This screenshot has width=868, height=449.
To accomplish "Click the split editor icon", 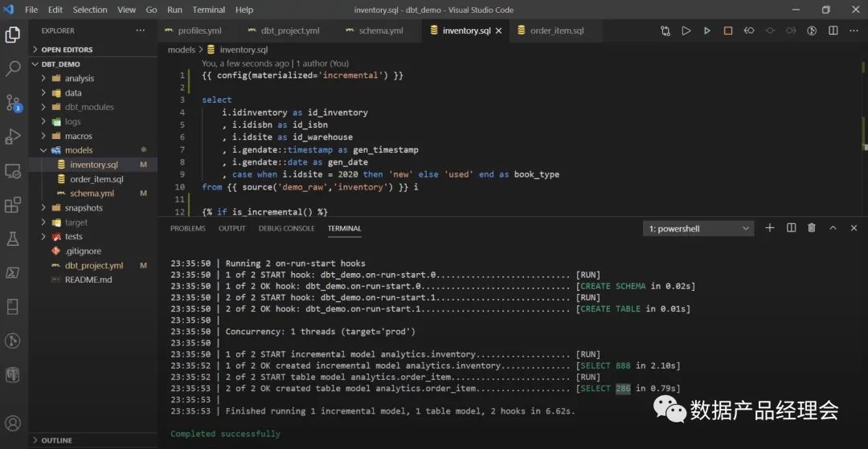I will point(833,31).
